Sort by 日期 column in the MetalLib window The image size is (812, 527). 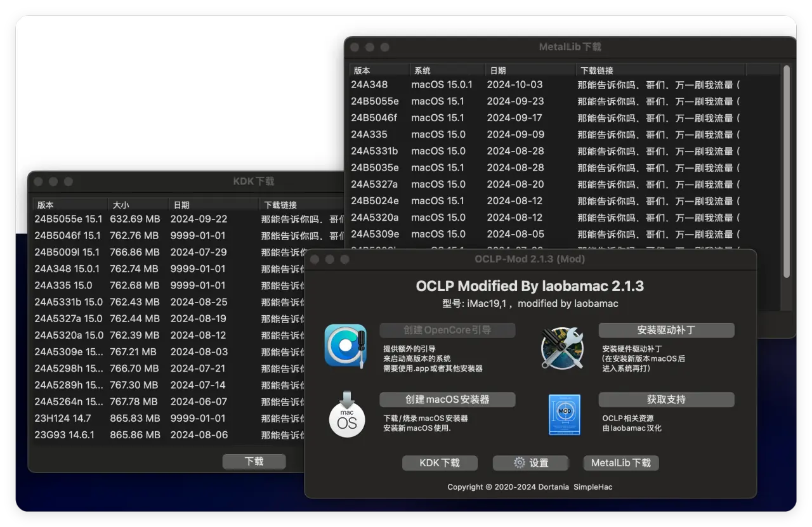530,70
